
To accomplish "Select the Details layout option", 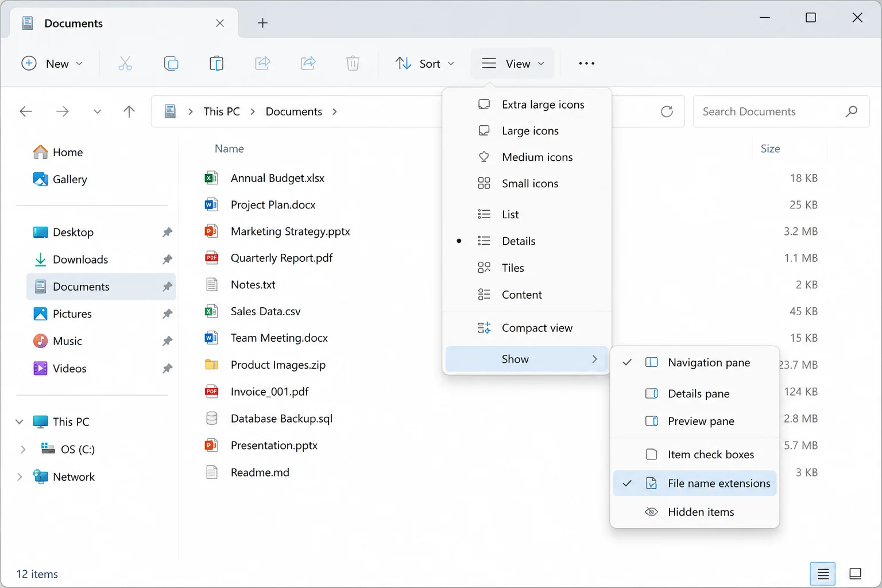I will click(x=527, y=241).
